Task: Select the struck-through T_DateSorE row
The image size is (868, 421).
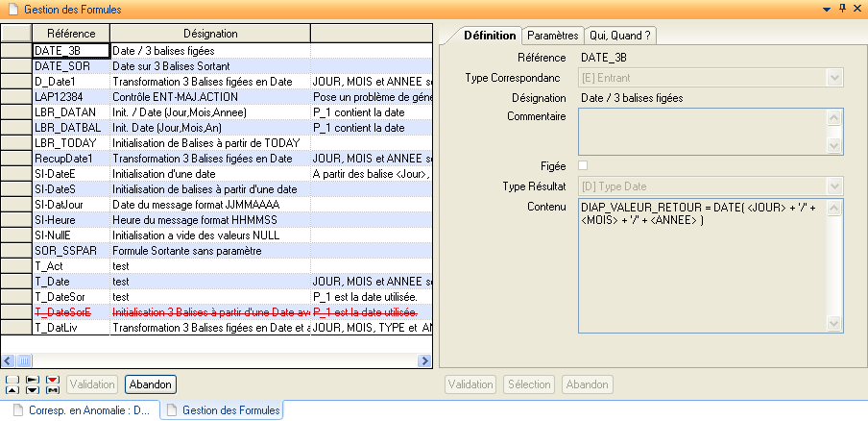Action: 70,312
